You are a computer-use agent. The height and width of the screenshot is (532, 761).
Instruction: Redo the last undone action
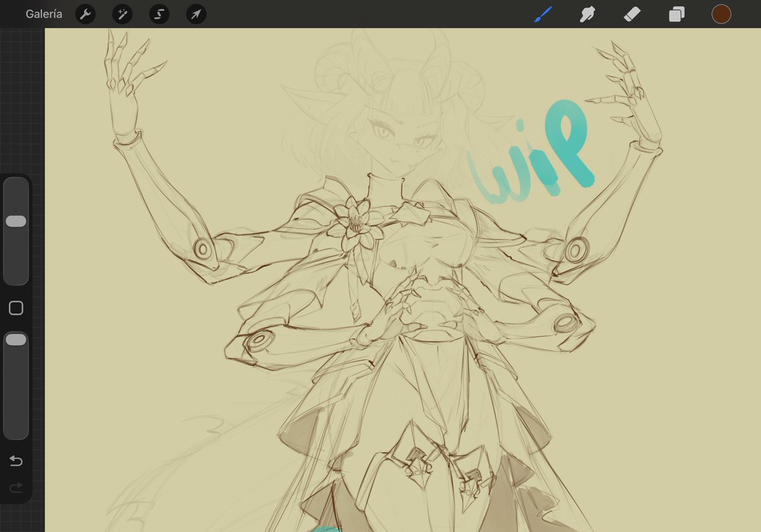(16, 487)
